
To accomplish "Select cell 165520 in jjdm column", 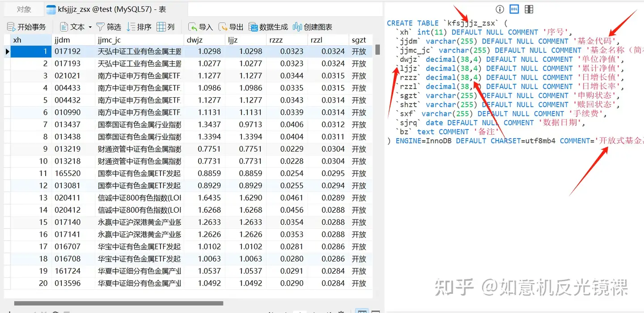I will tap(73, 173).
